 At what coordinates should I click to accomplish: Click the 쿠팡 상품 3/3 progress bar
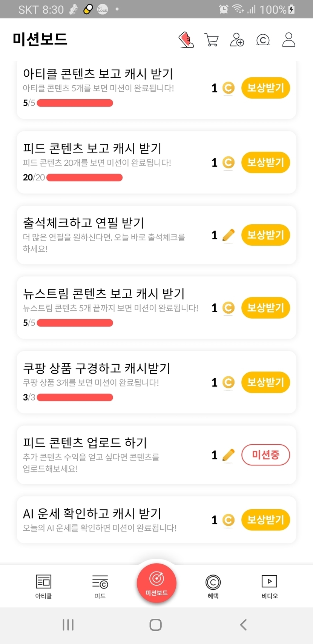pyautogui.click(x=75, y=397)
